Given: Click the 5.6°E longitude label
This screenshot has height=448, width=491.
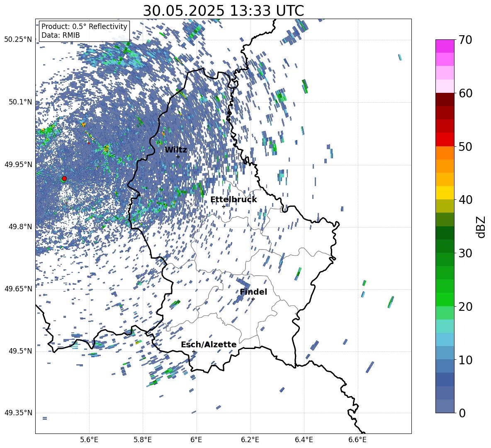Looking at the screenshot, I should [x=89, y=440].
